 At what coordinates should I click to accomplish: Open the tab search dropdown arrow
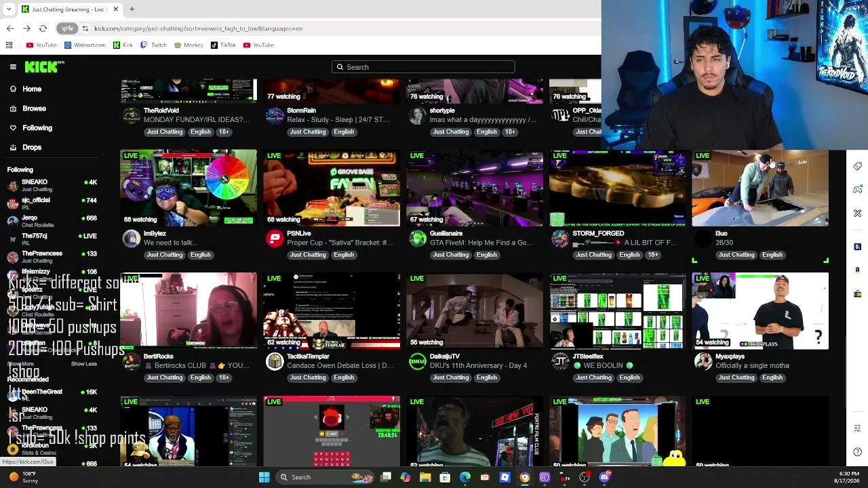(8, 9)
